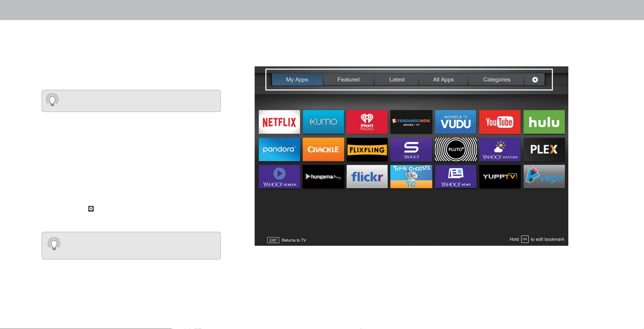The image size is (644, 329).
Task: Open Yahoo! News app
Action: coord(456,176)
